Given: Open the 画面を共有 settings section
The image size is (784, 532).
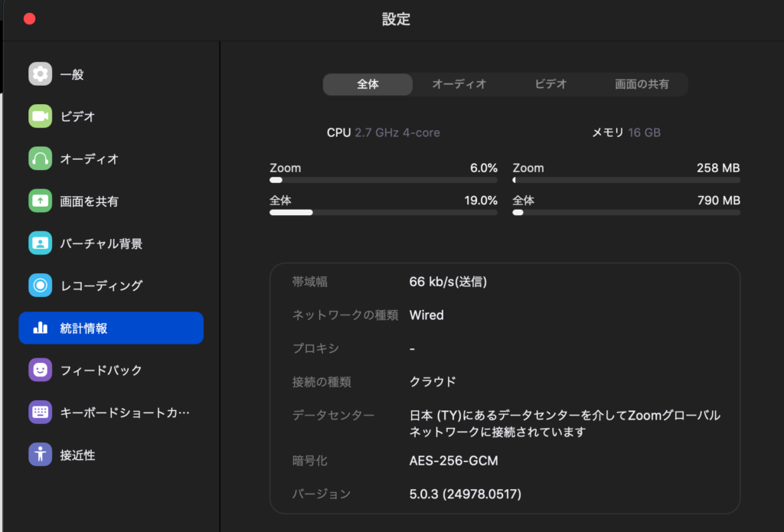Looking at the screenshot, I should pos(111,201).
